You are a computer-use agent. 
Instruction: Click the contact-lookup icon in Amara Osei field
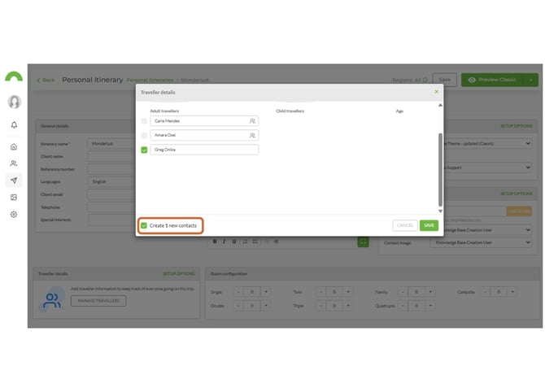click(x=252, y=135)
